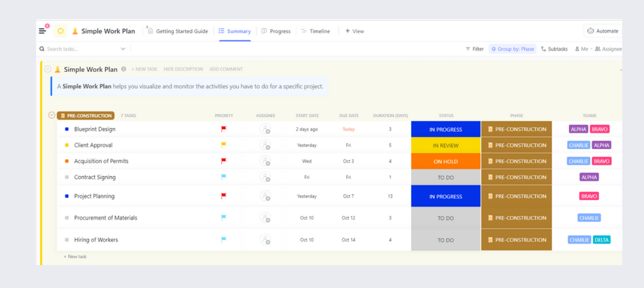
Task: Click the Automate robot icon
Action: pyautogui.click(x=590, y=31)
